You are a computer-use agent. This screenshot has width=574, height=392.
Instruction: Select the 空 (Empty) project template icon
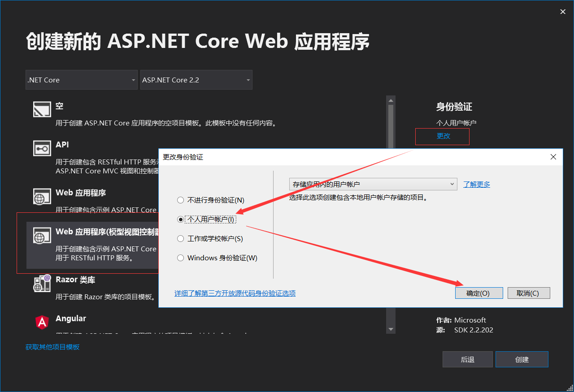[x=42, y=109]
